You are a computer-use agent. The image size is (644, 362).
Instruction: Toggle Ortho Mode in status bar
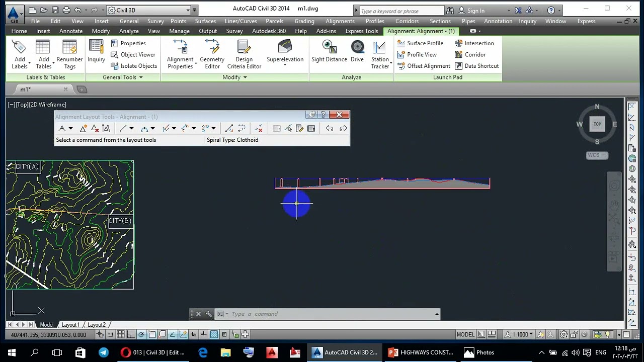point(131,334)
